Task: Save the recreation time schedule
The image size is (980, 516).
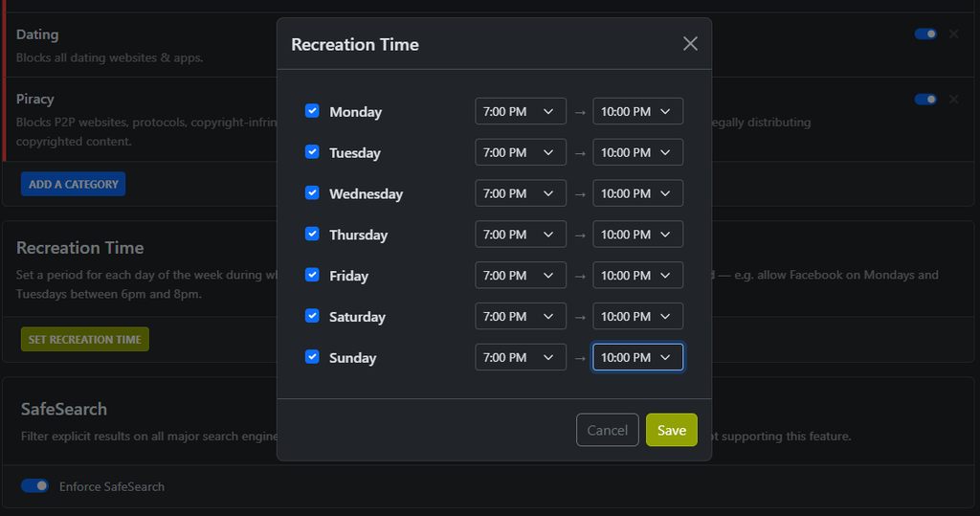Action: point(671,430)
